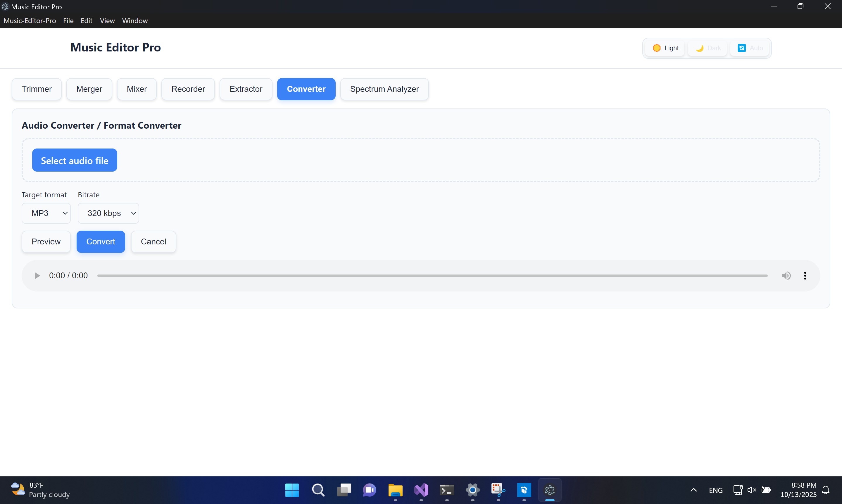
Task: Click the battery tray icon
Action: pyautogui.click(x=766, y=490)
